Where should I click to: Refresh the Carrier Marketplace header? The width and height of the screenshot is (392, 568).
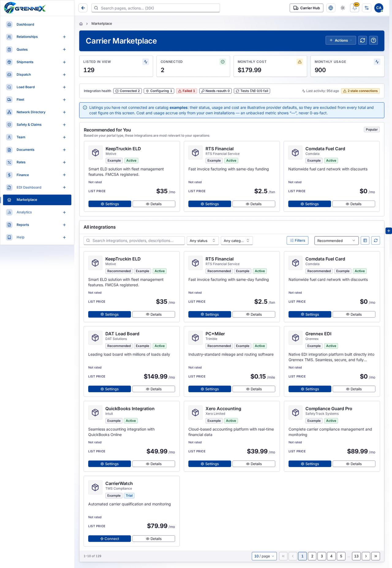pos(363,40)
